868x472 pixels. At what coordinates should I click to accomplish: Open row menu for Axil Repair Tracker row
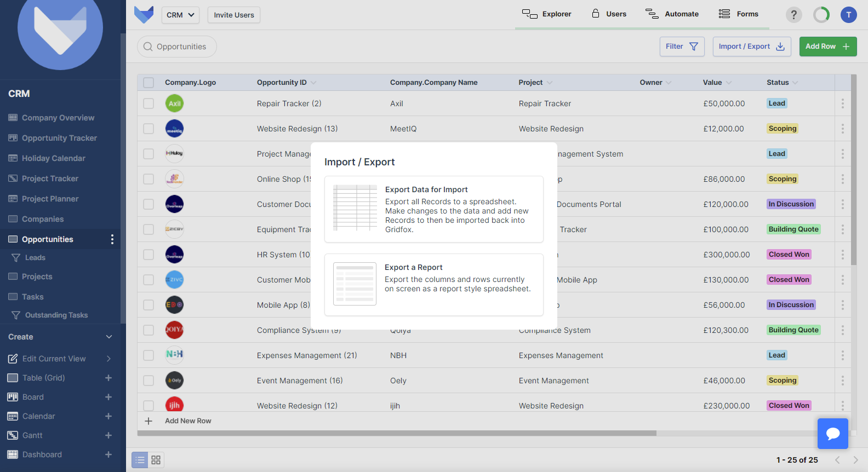tap(842, 103)
